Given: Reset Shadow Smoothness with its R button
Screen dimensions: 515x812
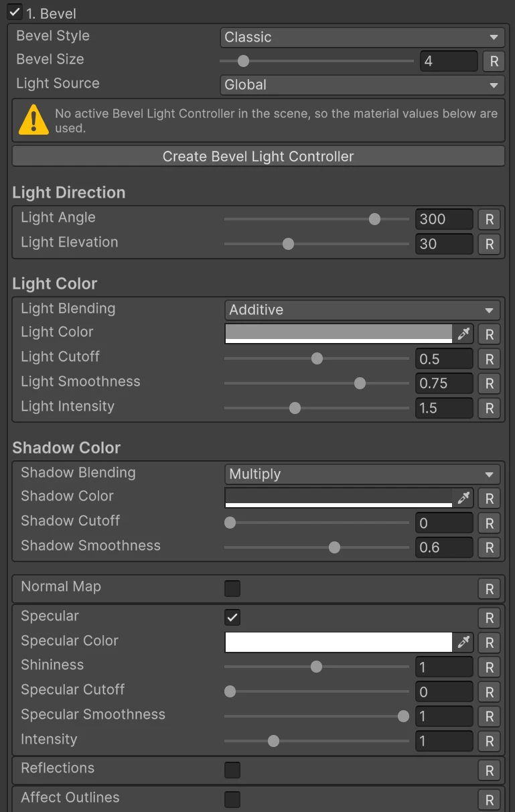Looking at the screenshot, I should [x=490, y=548].
